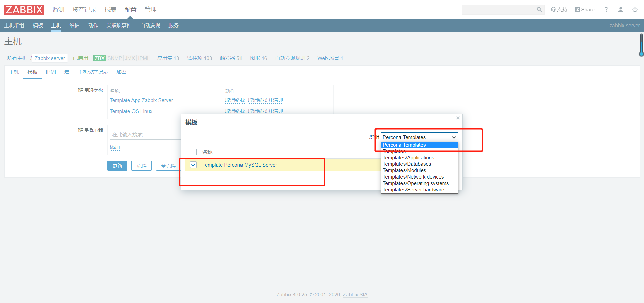Click the ZBX availability badge

click(100, 58)
